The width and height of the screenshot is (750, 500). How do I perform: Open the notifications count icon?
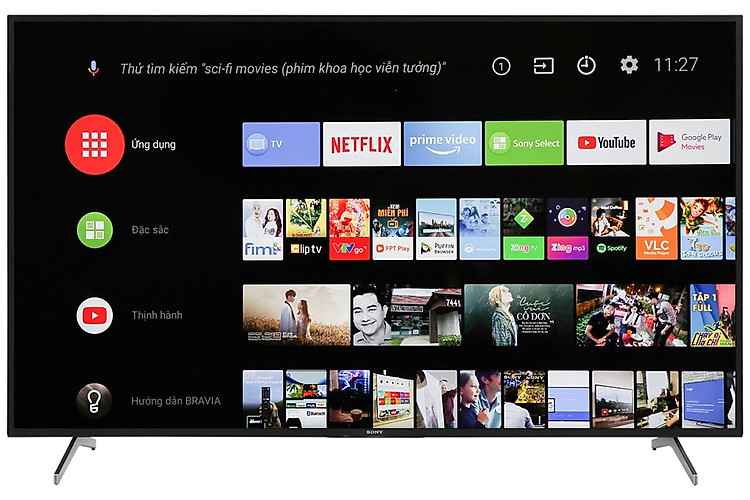(x=501, y=66)
